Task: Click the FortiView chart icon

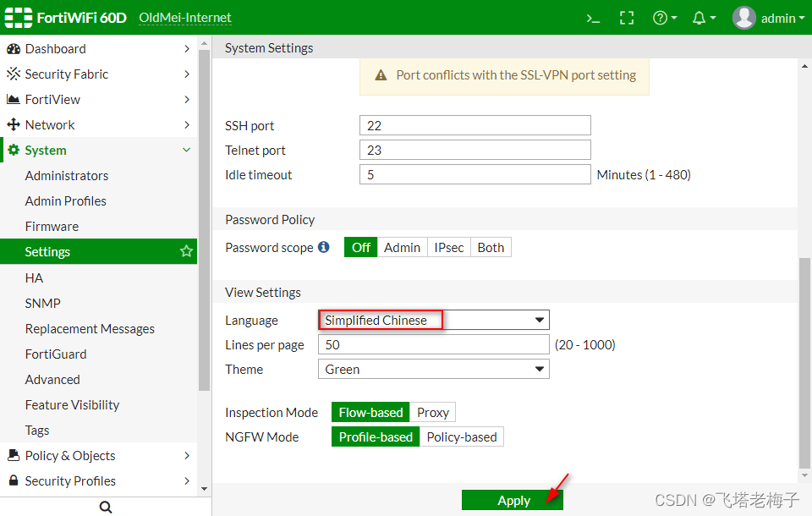Action: point(14,100)
